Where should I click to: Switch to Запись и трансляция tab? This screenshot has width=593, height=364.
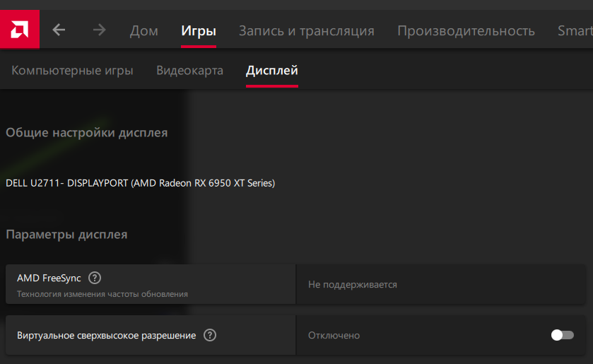tap(306, 30)
